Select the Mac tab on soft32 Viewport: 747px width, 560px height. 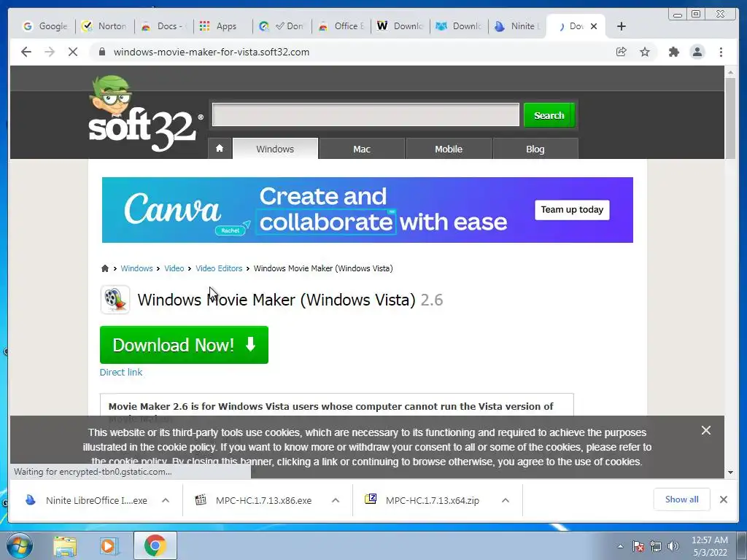point(362,149)
